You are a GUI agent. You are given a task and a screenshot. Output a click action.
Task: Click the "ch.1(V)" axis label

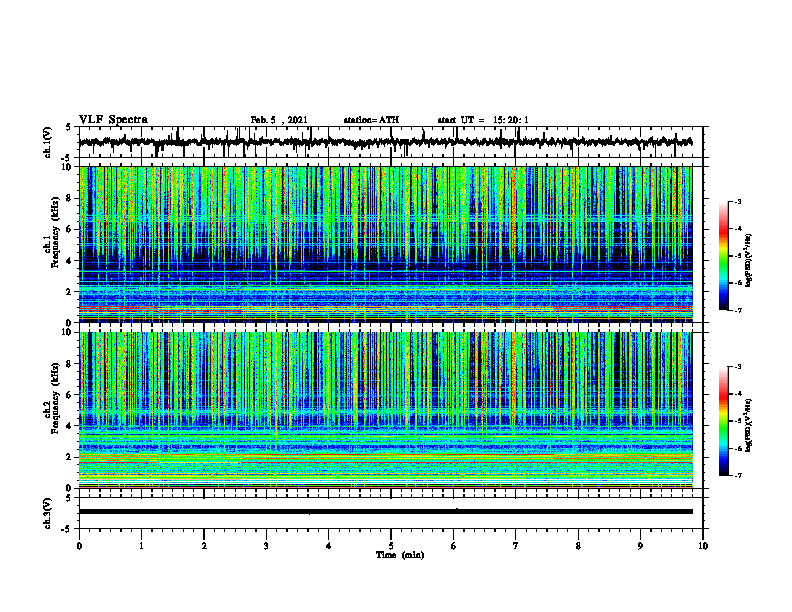tap(47, 142)
